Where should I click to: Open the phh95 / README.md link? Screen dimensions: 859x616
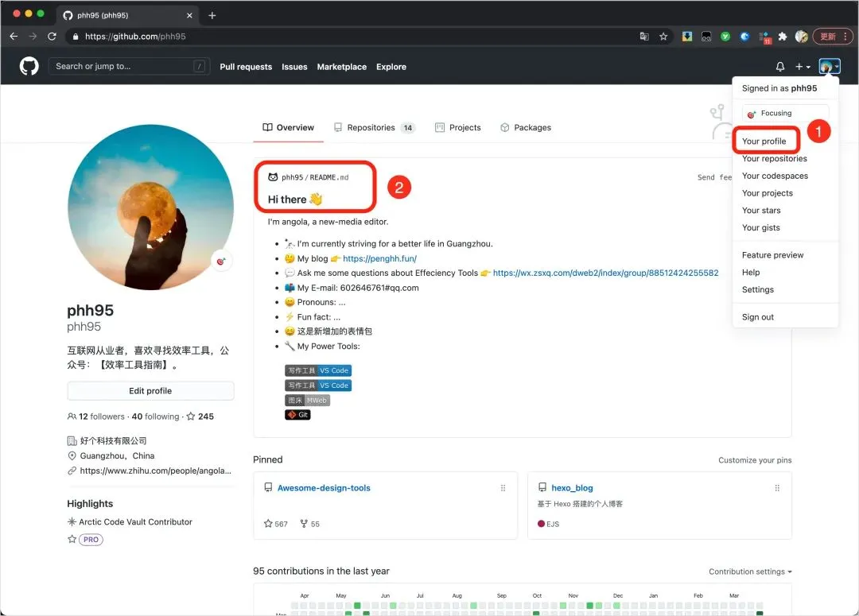pyautogui.click(x=315, y=177)
